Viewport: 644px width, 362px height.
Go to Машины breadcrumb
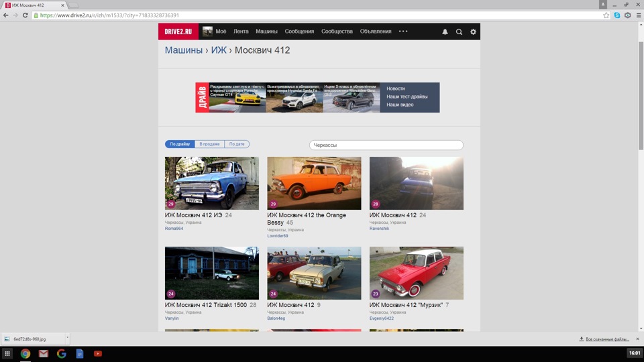(184, 50)
